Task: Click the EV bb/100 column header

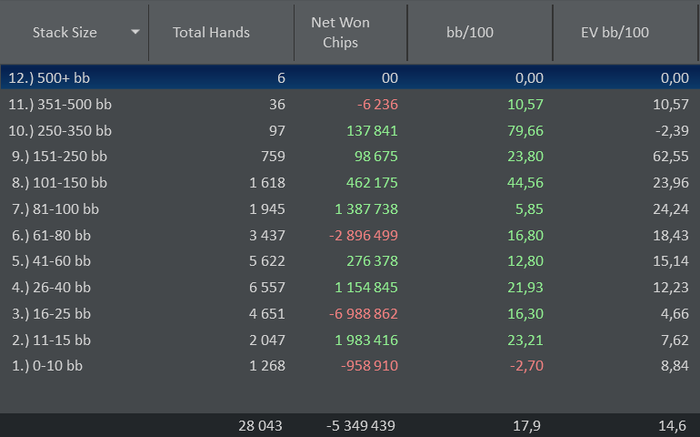Action: 615,32
